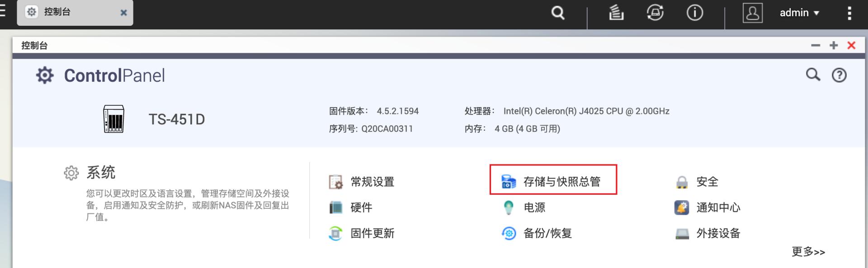This screenshot has width=868, height=268.
Task: Open external devices icon in top bar
Action: coord(655,13)
